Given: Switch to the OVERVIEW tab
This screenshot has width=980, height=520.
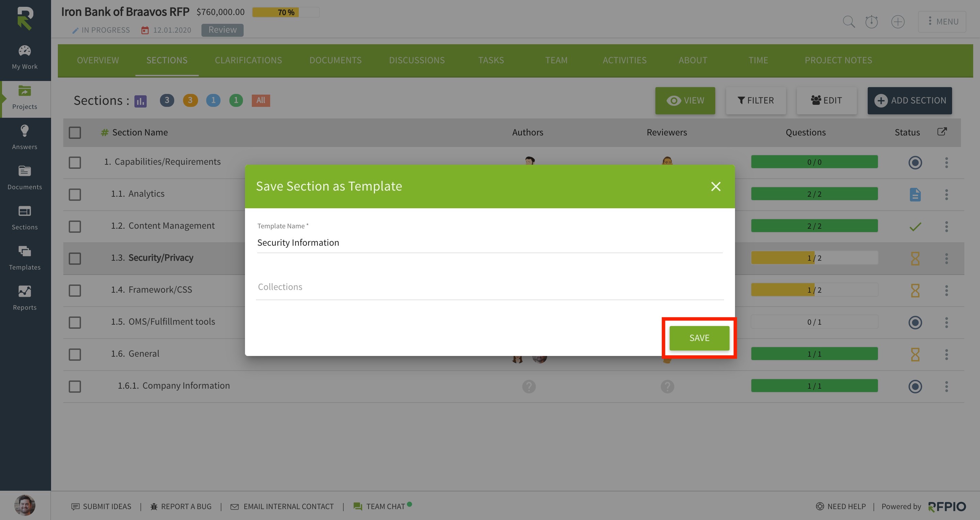Looking at the screenshot, I should pos(98,60).
